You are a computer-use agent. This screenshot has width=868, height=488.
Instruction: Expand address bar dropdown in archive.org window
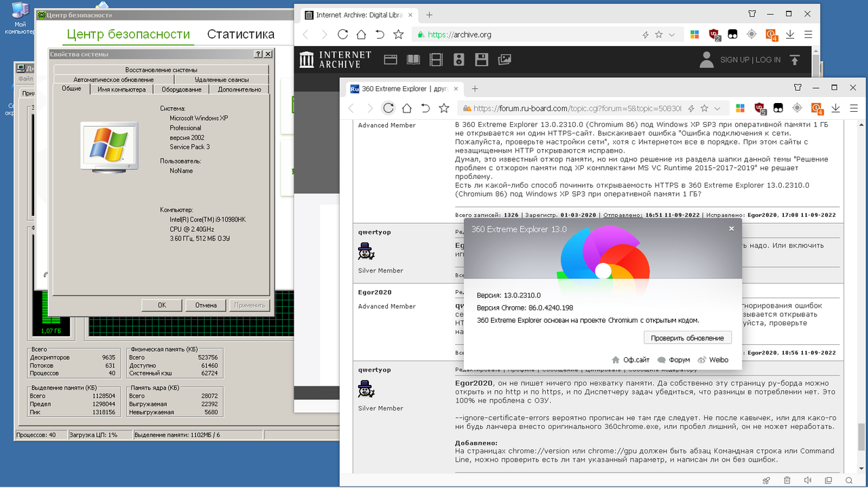click(672, 34)
